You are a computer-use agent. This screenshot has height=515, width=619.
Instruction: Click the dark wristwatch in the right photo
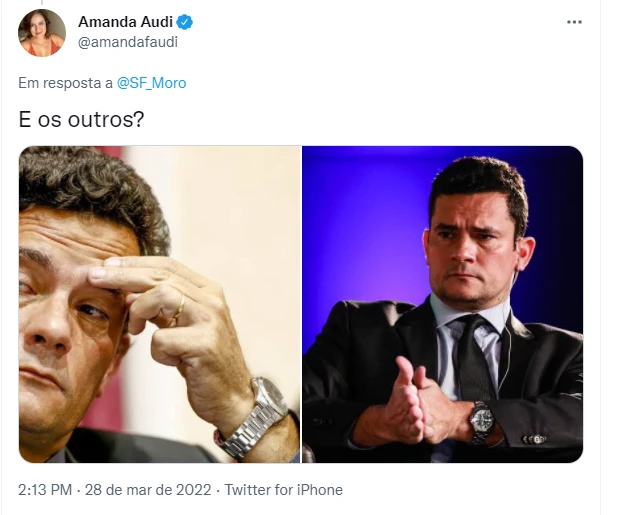coord(482,421)
